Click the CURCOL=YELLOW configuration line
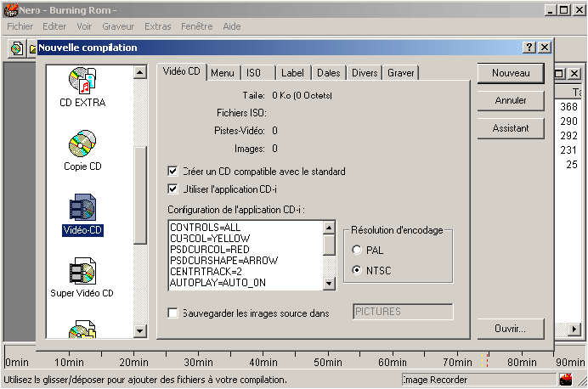The image size is (588, 389). 210,239
